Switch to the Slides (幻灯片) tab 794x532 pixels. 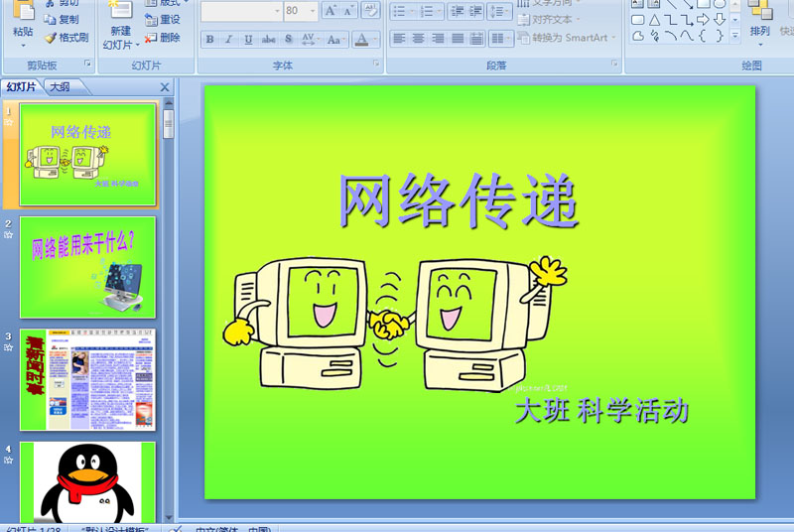(21, 87)
